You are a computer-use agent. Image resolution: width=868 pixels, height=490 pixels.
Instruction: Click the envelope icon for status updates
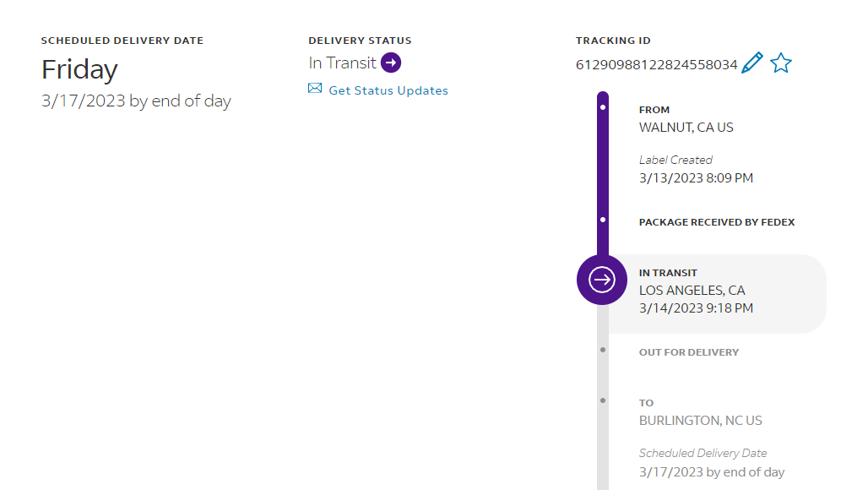[315, 89]
